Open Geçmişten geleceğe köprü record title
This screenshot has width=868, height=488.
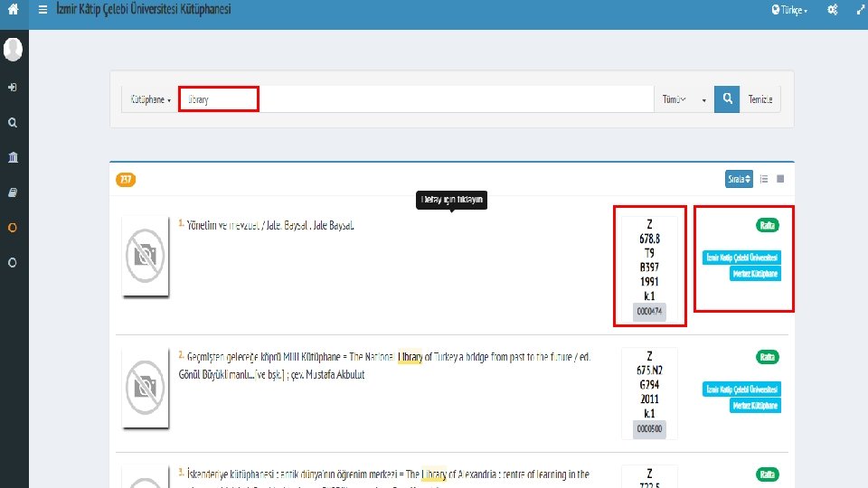click(385, 366)
